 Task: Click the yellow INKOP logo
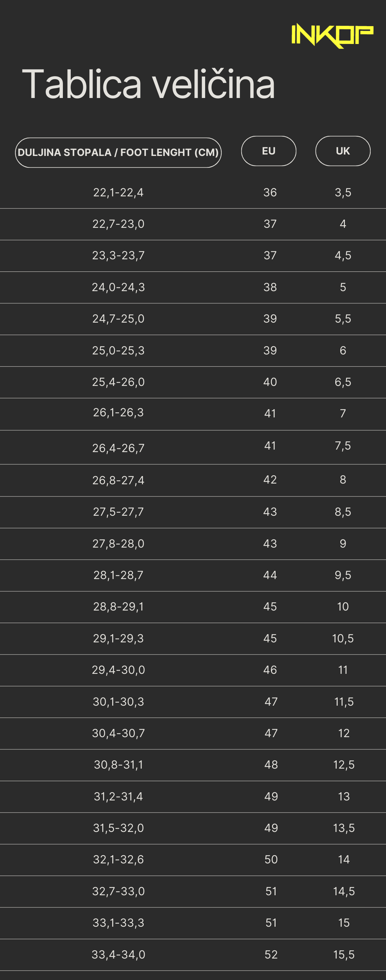[x=332, y=35]
